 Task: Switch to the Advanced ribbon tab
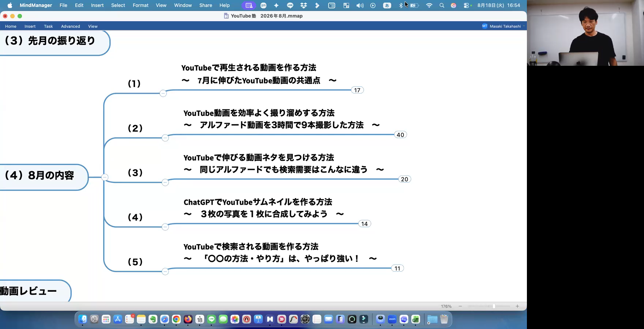71,26
